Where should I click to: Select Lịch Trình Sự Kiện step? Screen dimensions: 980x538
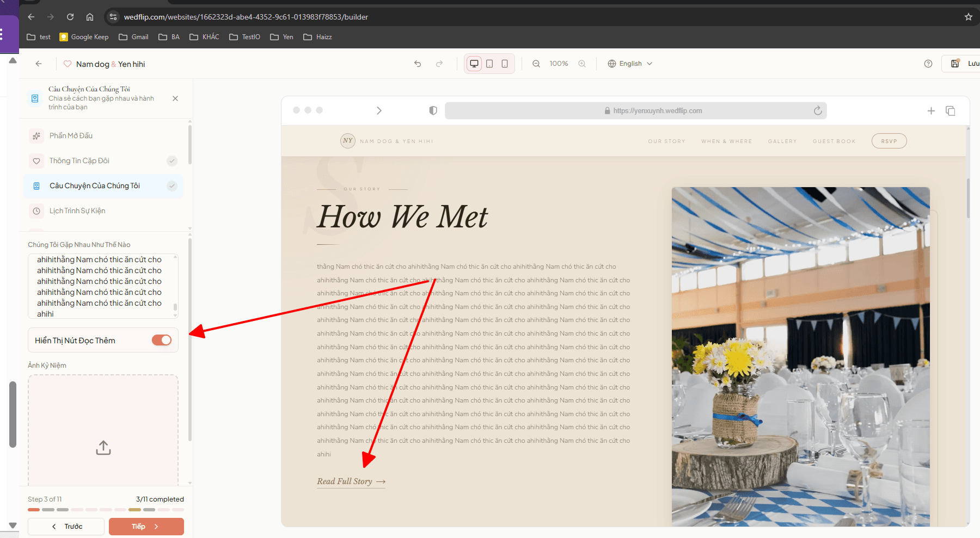77,211
